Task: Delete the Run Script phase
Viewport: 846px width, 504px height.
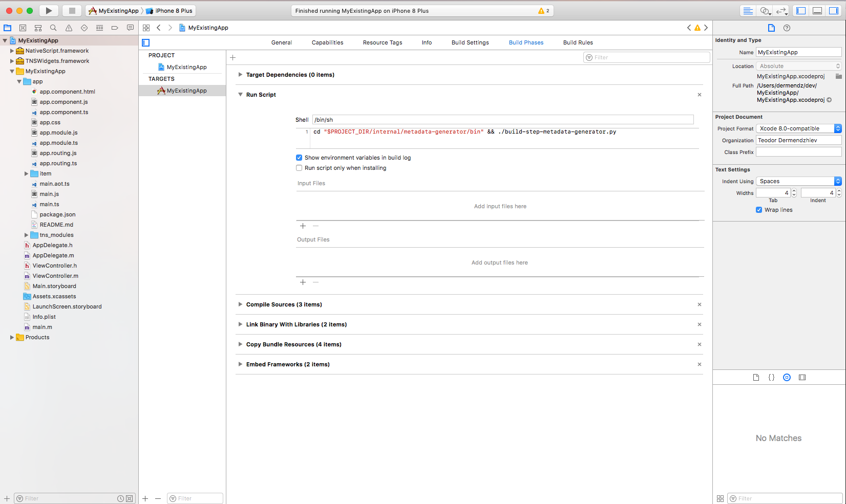Action: point(700,95)
